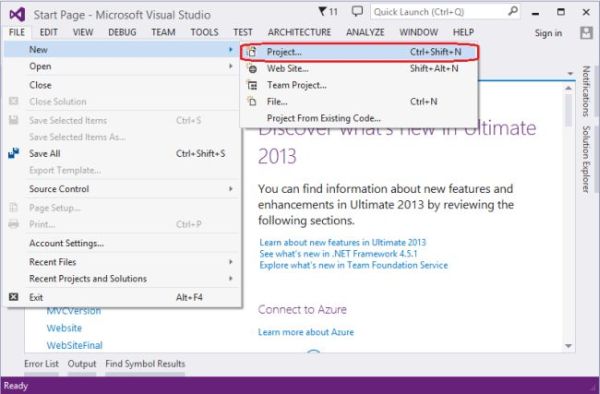Open Account Settings... menu item

(122, 243)
